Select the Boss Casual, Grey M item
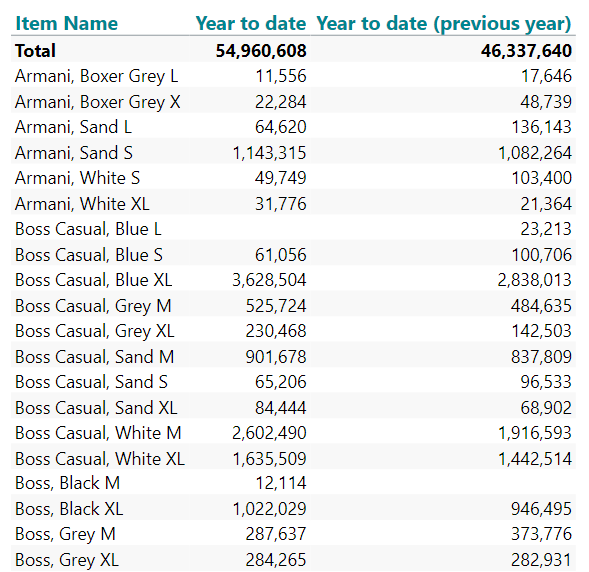589x572 pixels. click(x=93, y=306)
